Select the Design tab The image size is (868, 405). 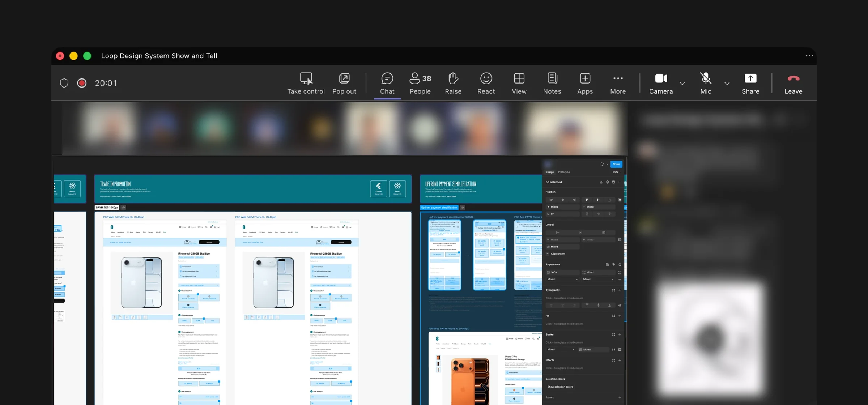pos(550,172)
